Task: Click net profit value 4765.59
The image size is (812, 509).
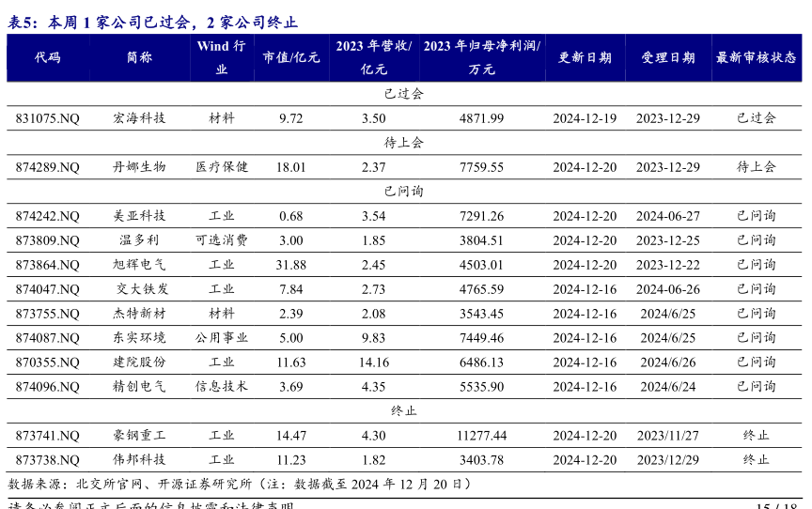Action: point(481,289)
